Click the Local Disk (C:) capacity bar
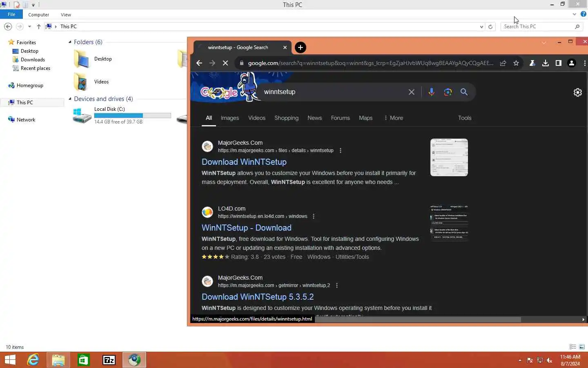Image resolution: width=588 pixels, height=368 pixels. pos(132,116)
